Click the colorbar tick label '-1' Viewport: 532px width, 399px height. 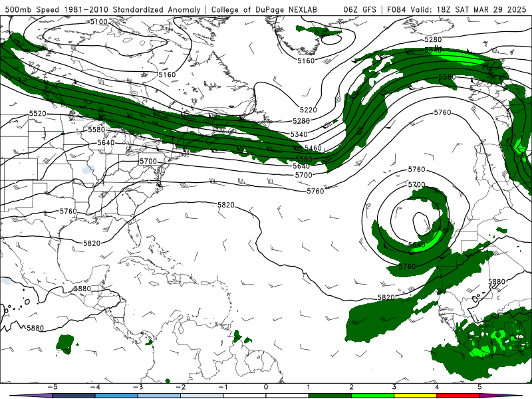pyautogui.click(x=223, y=387)
